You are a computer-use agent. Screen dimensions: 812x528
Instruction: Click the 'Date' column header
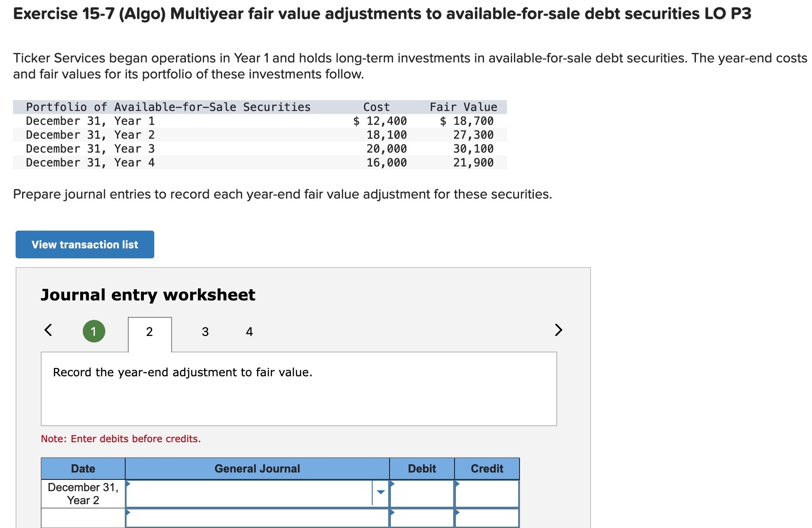click(x=83, y=469)
